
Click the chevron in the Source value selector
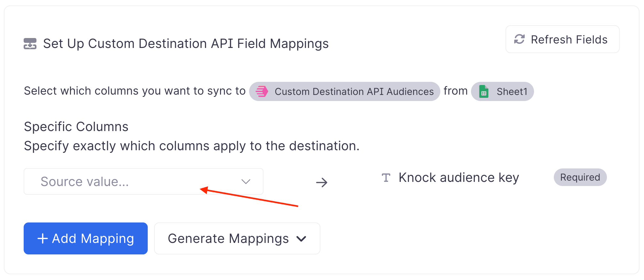pyautogui.click(x=246, y=181)
